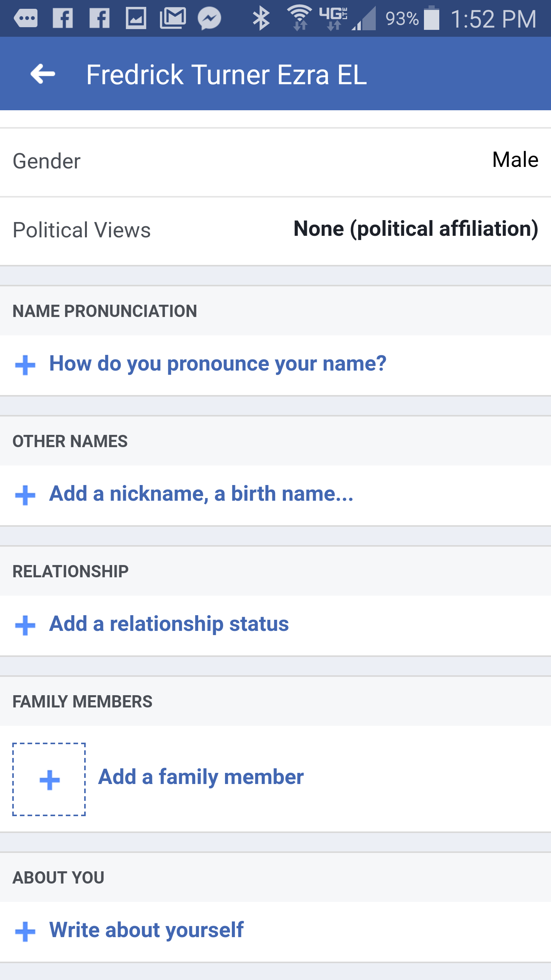Screen dimensions: 551x980
Task: Tap Add a nickname, a birth name...
Action: click(201, 493)
